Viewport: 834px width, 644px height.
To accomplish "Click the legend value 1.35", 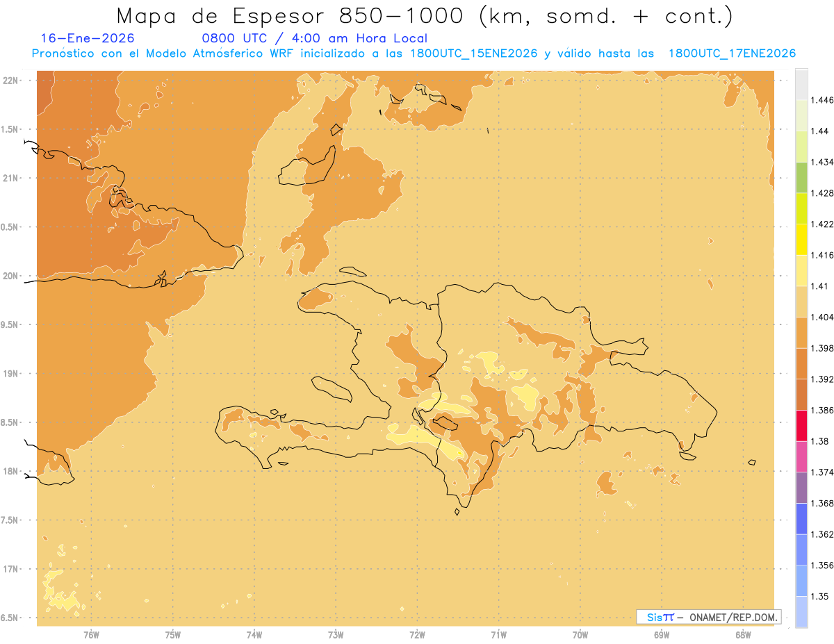I will coord(819,596).
